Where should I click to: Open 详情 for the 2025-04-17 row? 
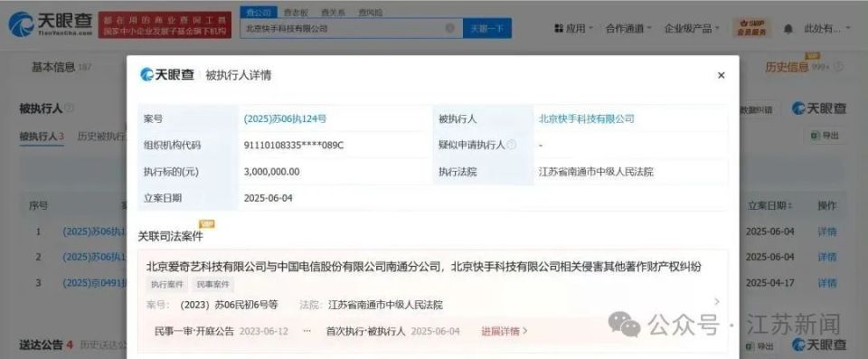pyautogui.click(x=827, y=283)
